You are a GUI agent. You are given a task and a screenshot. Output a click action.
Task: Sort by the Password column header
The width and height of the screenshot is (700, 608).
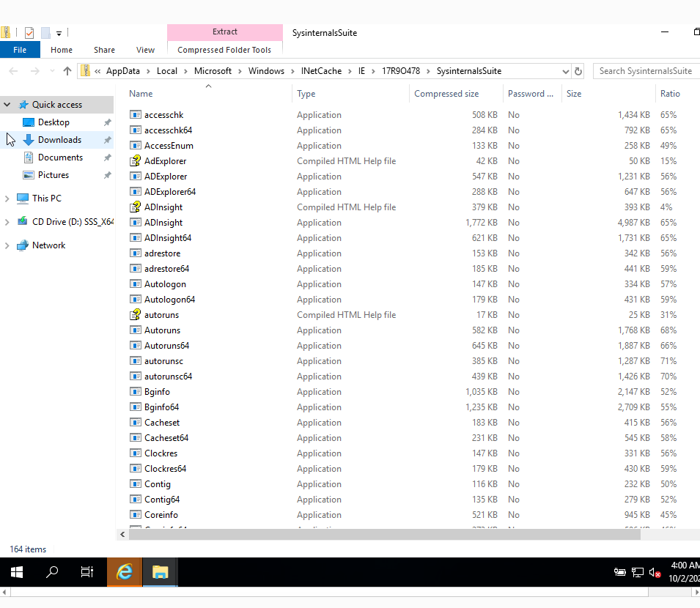(531, 94)
